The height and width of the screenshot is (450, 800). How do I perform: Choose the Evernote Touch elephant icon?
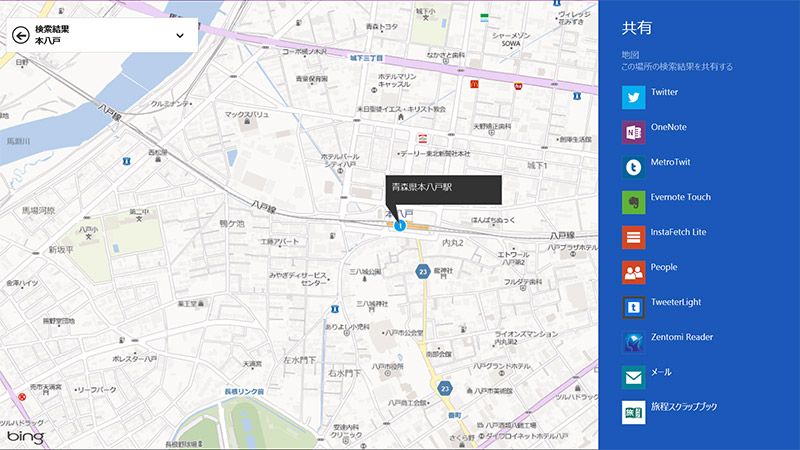[x=634, y=202]
